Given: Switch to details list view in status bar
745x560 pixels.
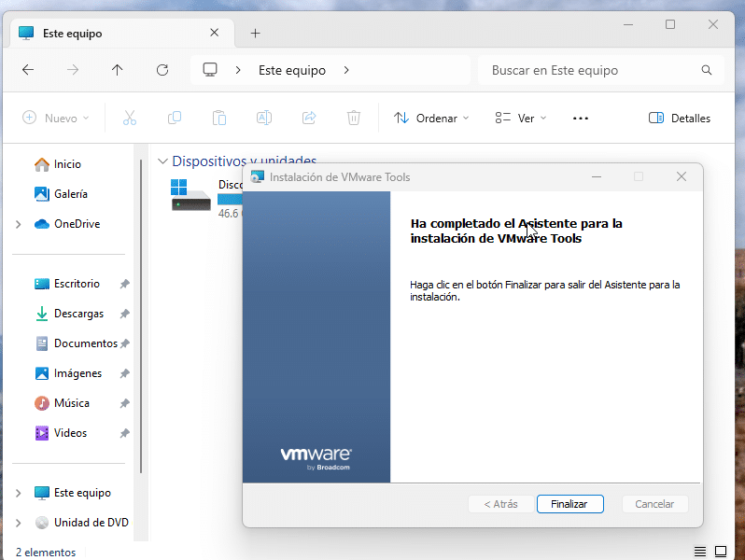Looking at the screenshot, I should tap(700, 552).
